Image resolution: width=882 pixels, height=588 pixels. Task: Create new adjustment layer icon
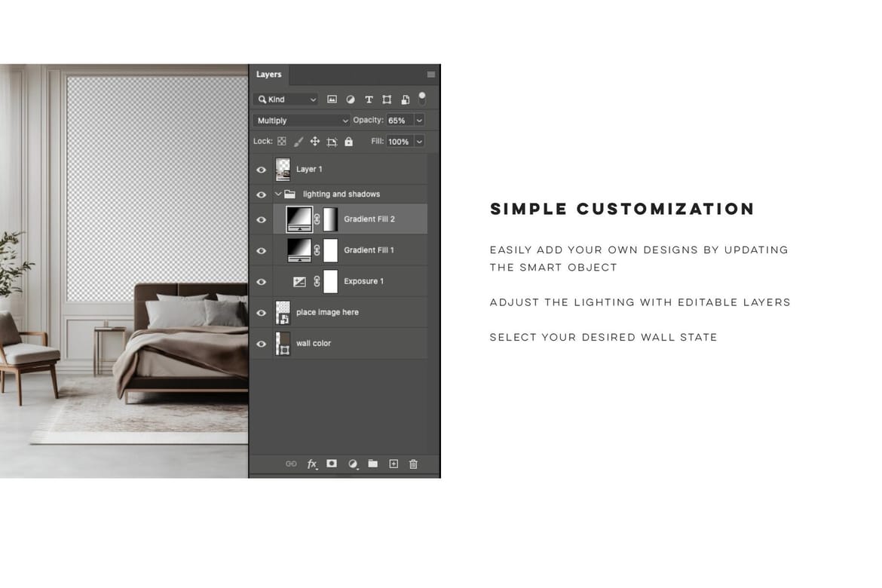click(x=353, y=464)
